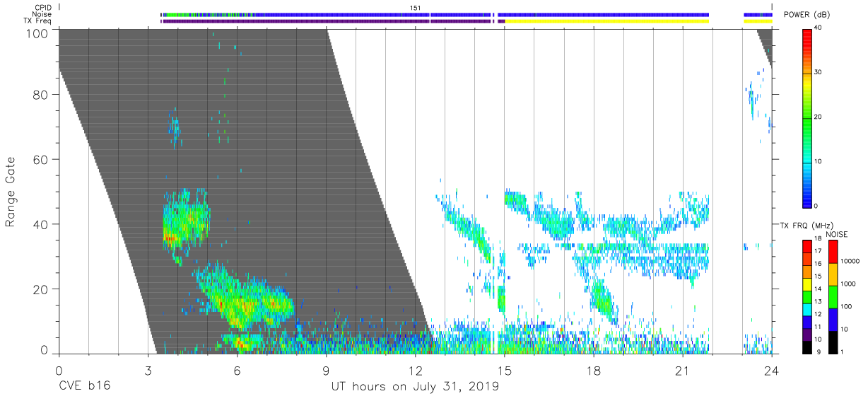Click the y-axis tick label '100'
Viewport: 868px width, 401px height.
point(38,33)
